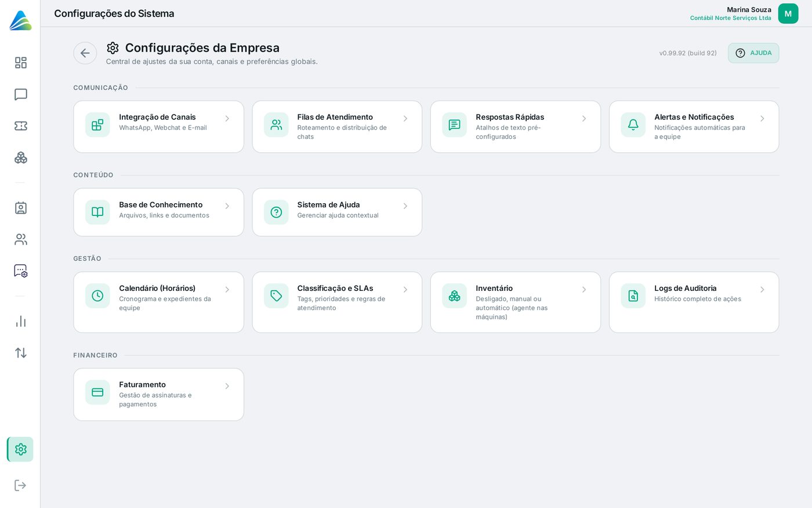Click the Inventário boxes card icon

(x=455, y=296)
